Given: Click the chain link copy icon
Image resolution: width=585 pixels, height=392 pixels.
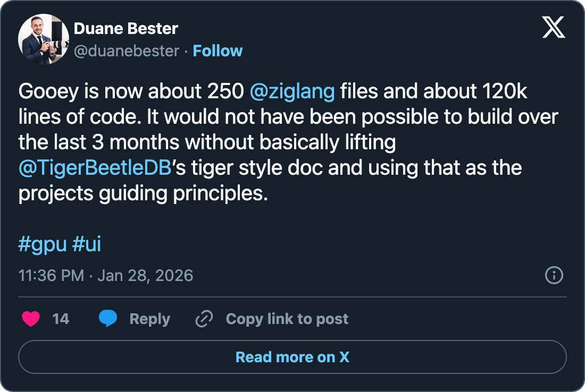Looking at the screenshot, I should click(x=204, y=319).
